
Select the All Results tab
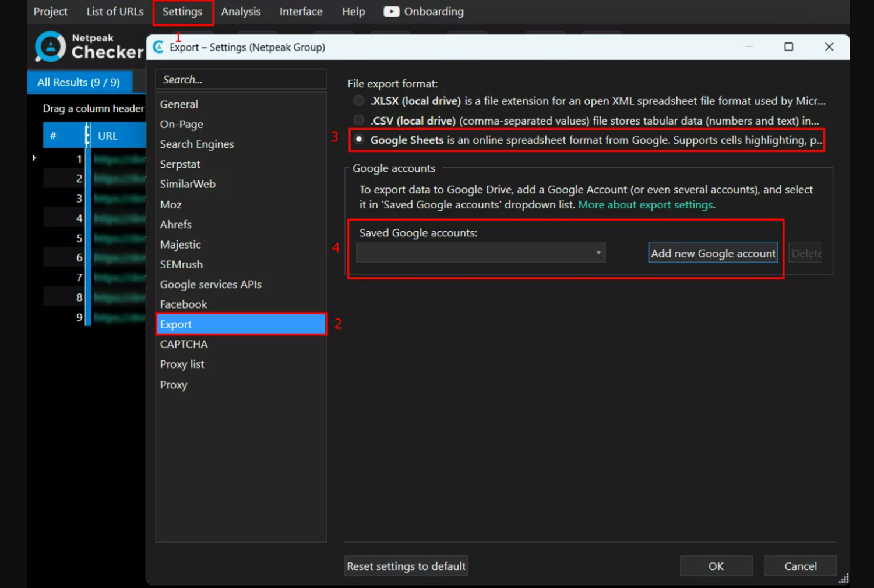pos(79,82)
